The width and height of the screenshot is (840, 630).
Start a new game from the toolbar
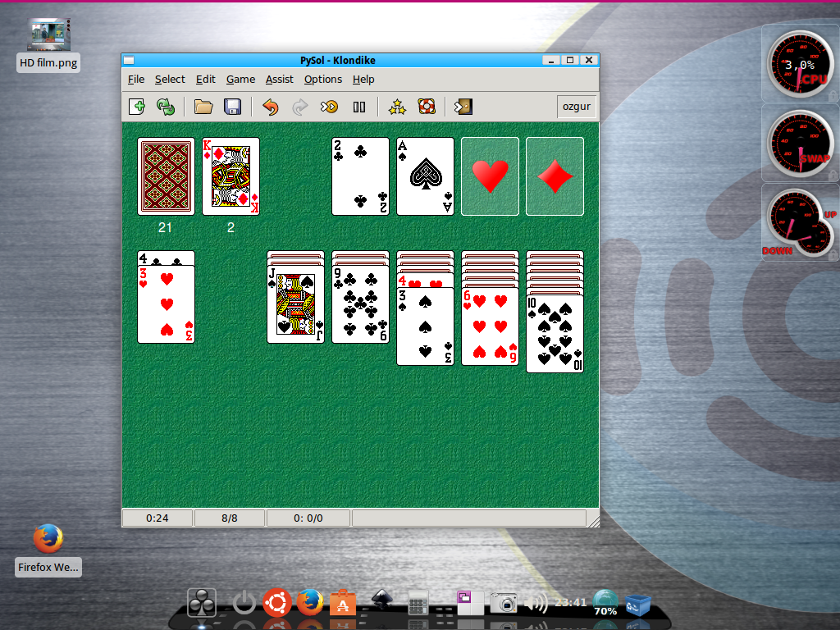(x=138, y=107)
